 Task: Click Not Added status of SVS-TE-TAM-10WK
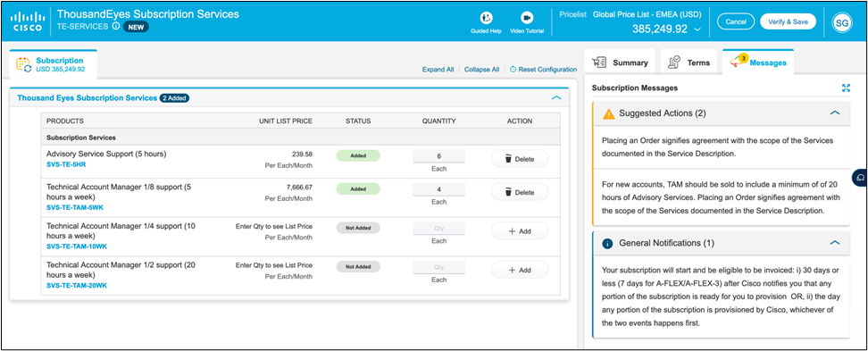[358, 228]
